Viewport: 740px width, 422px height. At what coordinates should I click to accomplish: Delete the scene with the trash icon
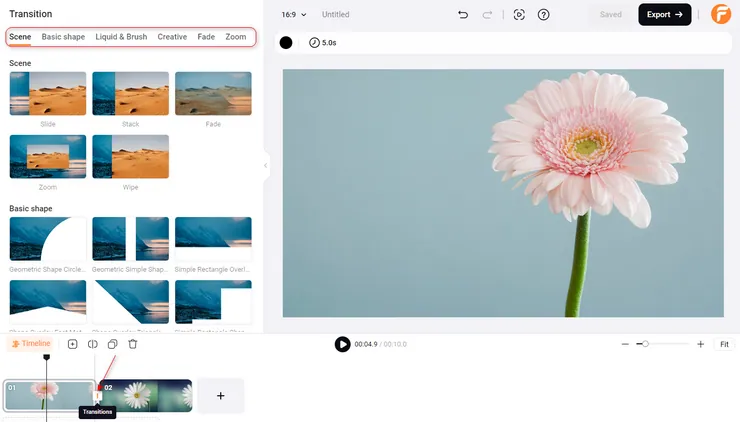[133, 344]
